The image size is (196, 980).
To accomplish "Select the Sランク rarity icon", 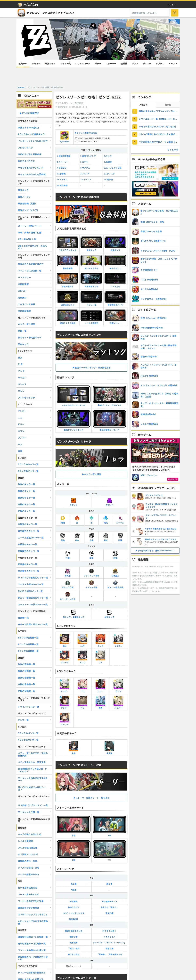I will tap(73, 501).
